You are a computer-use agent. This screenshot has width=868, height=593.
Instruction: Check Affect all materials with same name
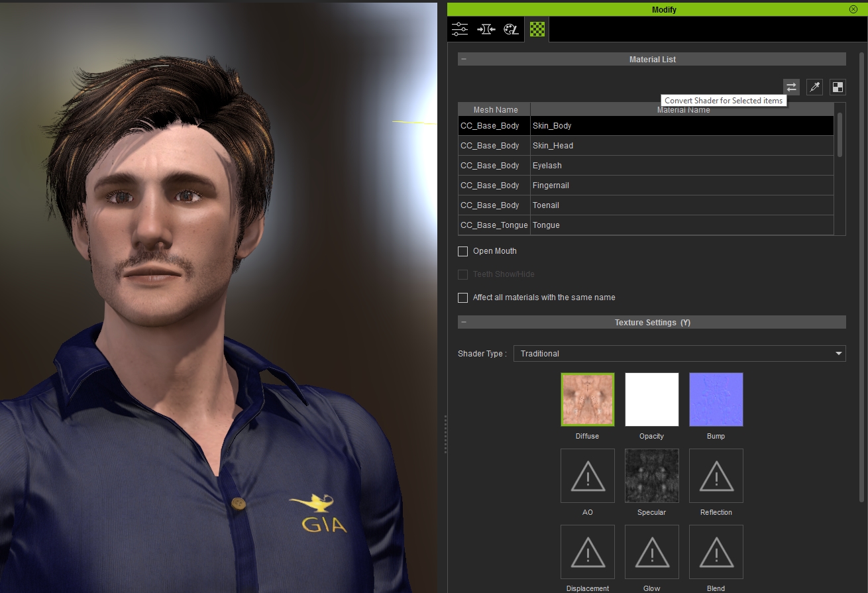point(463,297)
